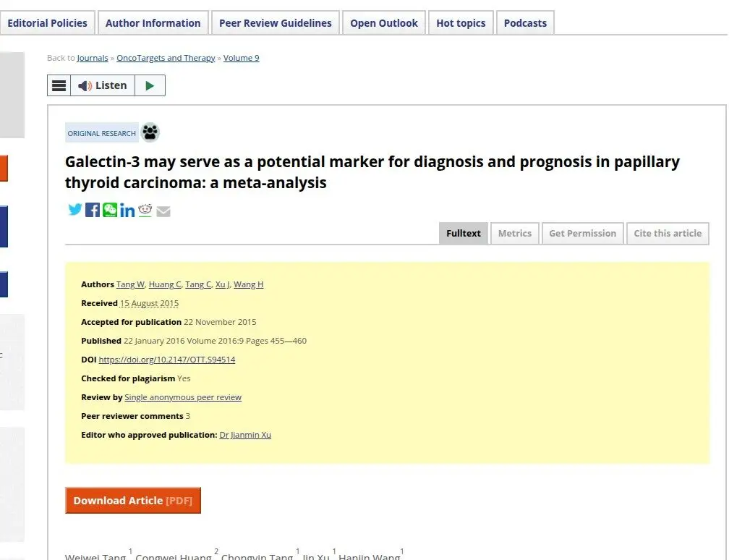The height and width of the screenshot is (560, 750).
Task: View editor Dr Jianmin Xu link
Action: pos(245,435)
